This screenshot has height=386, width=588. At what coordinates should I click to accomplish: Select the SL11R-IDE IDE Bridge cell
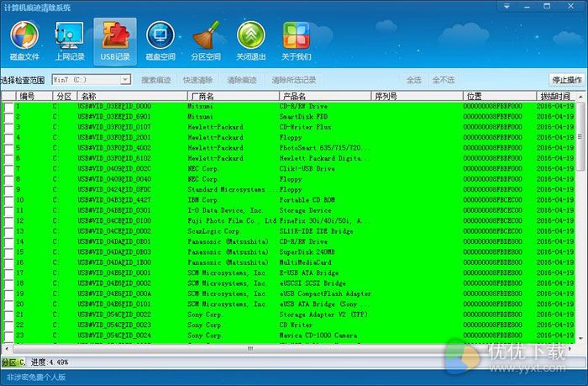tap(316, 231)
